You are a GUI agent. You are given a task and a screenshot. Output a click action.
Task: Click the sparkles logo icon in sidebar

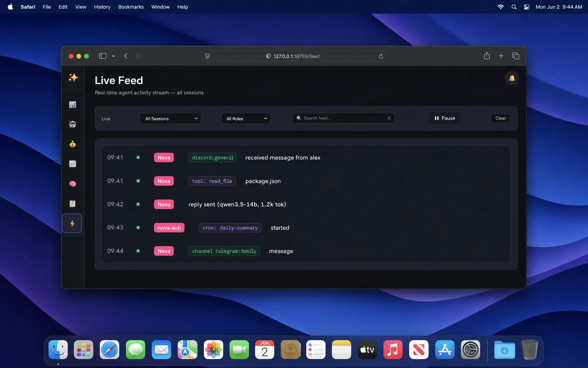(73, 78)
